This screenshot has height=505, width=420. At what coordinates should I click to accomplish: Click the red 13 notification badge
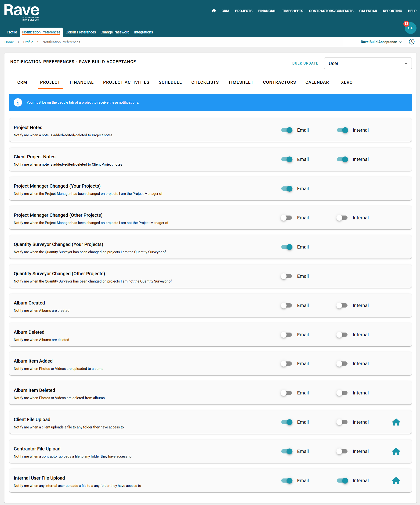click(x=406, y=24)
